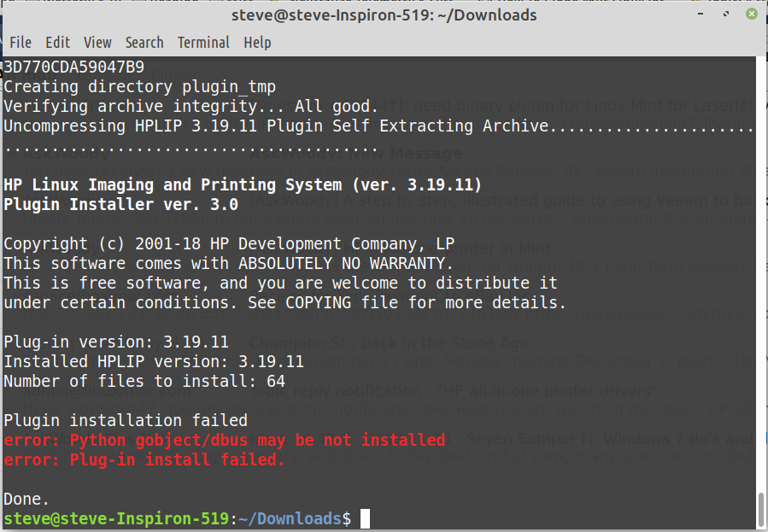Open the File menu
Viewport: 768px width, 532px height.
[21, 43]
